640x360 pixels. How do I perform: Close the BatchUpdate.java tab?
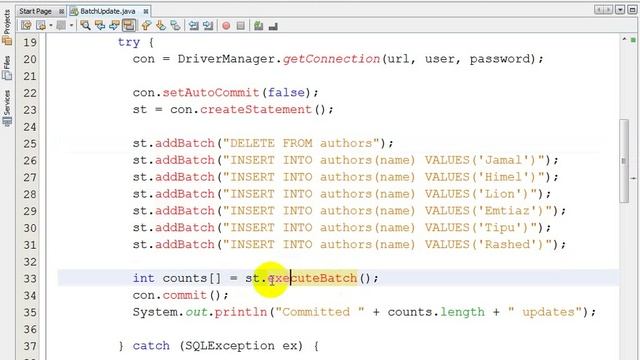(145, 11)
